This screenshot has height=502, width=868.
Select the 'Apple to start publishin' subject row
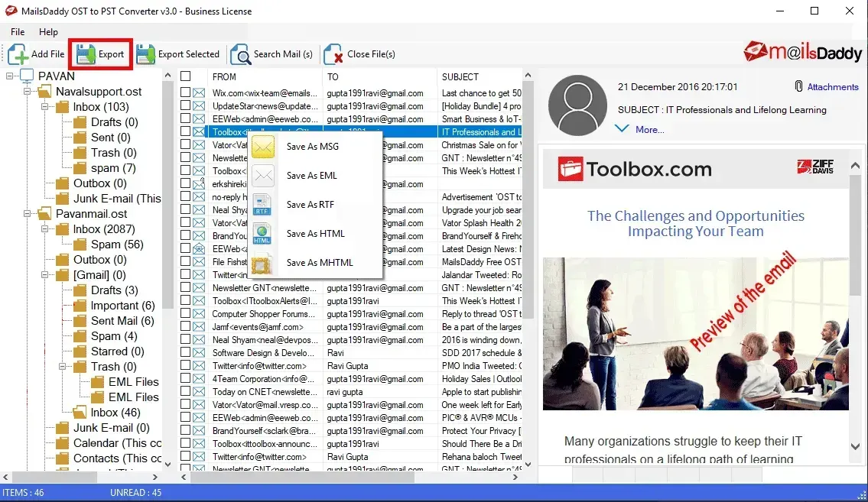[x=480, y=391]
